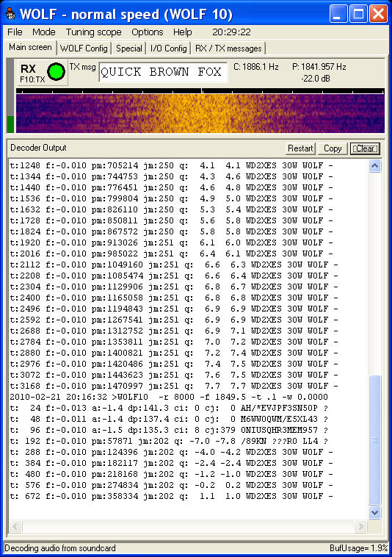
Task: Open the Help menu
Action: coord(182,32)
